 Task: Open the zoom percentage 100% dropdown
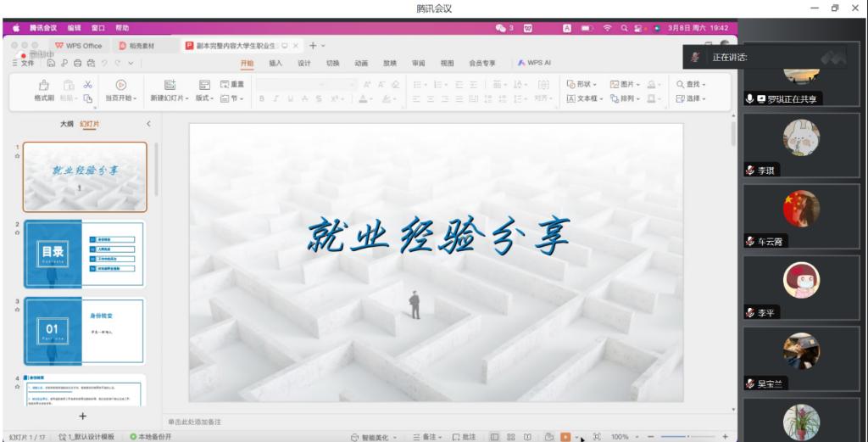tap(623, 437)
